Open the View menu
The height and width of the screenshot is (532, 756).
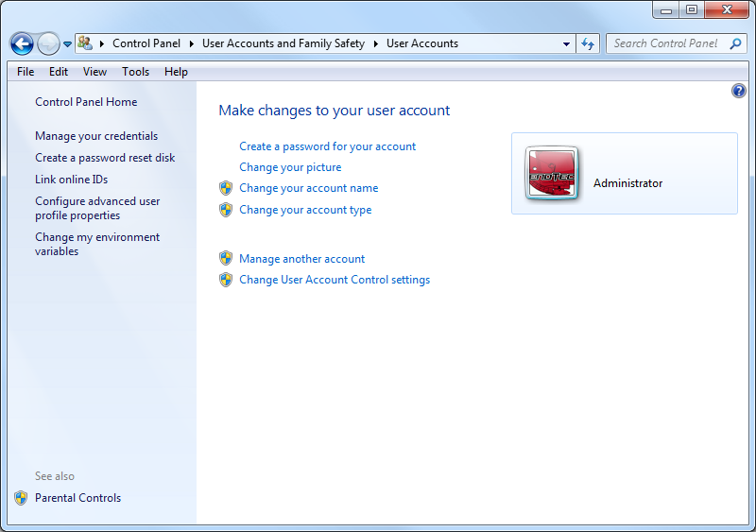point(94,72)
